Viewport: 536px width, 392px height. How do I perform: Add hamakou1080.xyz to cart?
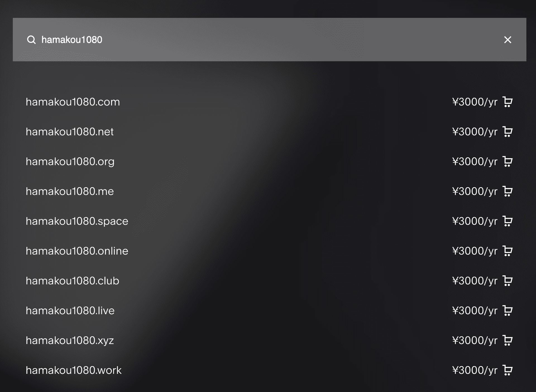coord(507,341)
